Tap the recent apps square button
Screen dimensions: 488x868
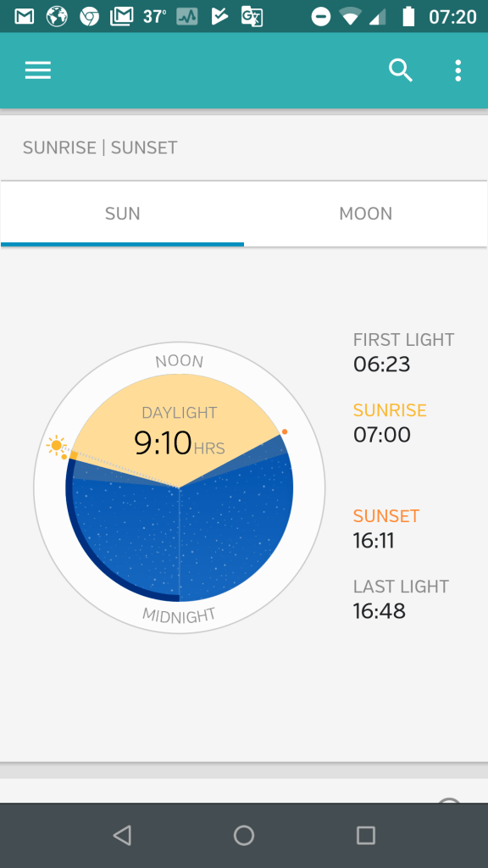pos(366,835)
